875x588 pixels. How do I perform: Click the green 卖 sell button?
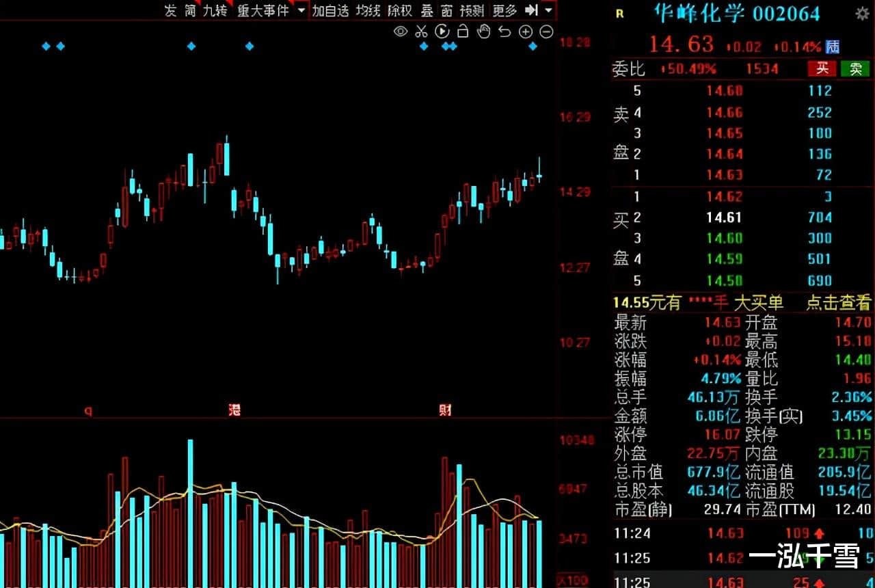(x=855, y=68)
